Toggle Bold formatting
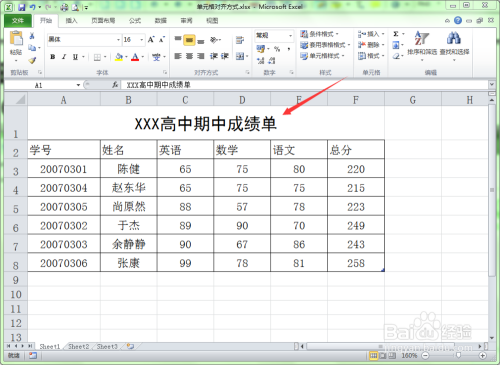 tap(53, 57)
